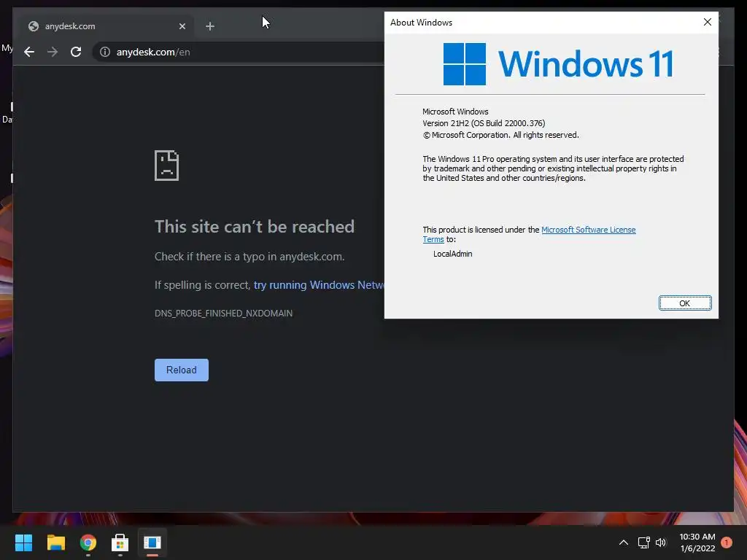Open Microsoft Store from taskbar

pyautogui.click(x=120, y=542)
